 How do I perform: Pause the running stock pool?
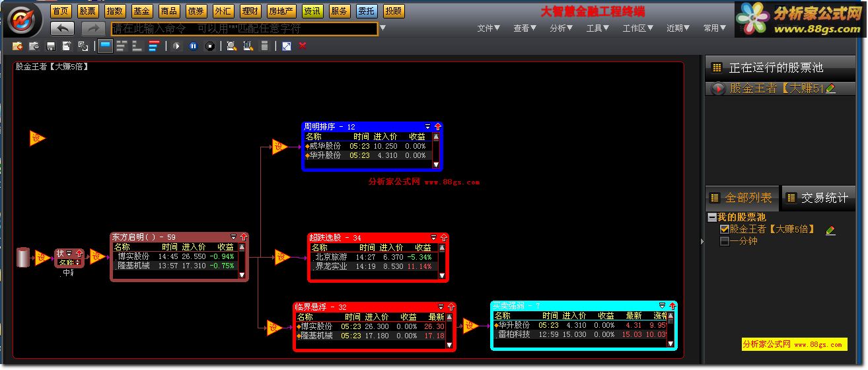194,46
